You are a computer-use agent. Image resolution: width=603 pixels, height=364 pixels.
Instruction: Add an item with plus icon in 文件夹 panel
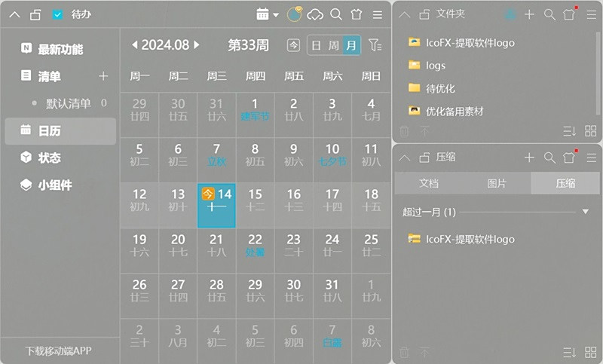coord(530,14)
